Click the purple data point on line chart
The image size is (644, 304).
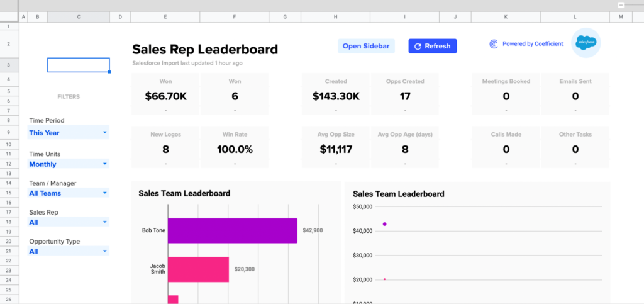[384, 224]
